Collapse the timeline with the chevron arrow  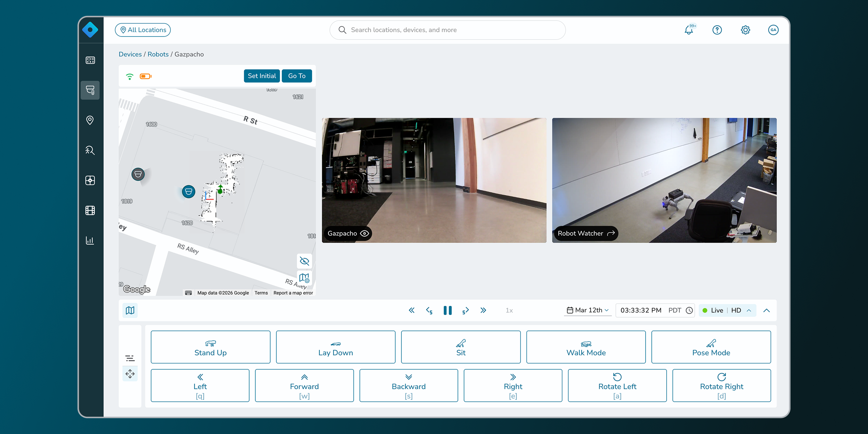[x=766, y=310]
